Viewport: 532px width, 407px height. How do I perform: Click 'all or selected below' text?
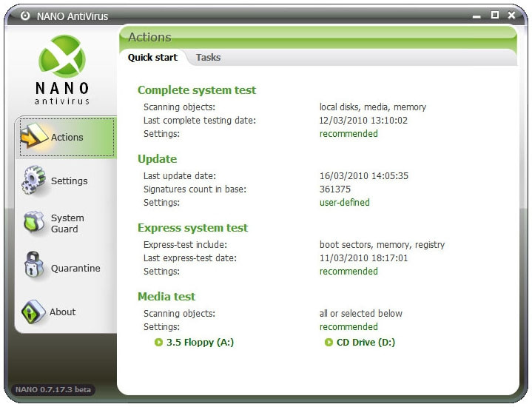pos(360,313)
